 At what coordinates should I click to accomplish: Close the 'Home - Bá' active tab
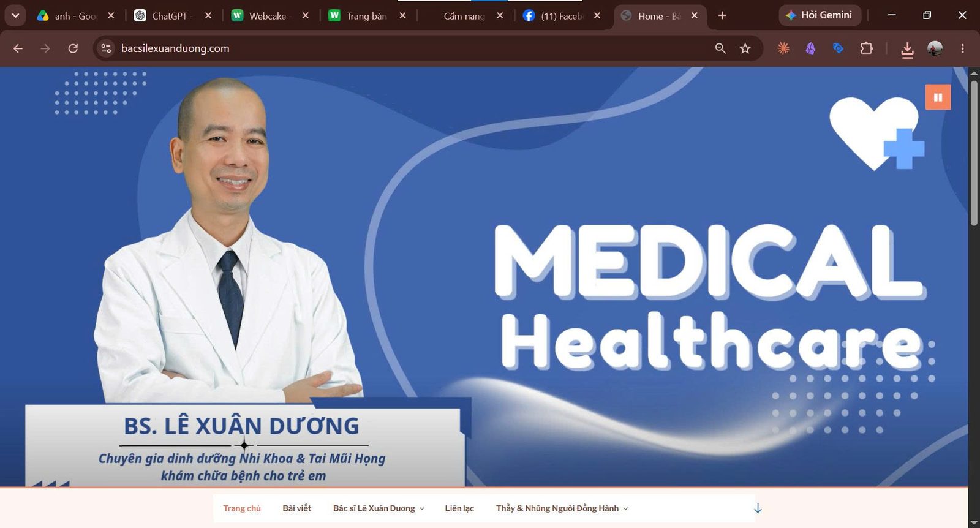(x=694, y=16)
